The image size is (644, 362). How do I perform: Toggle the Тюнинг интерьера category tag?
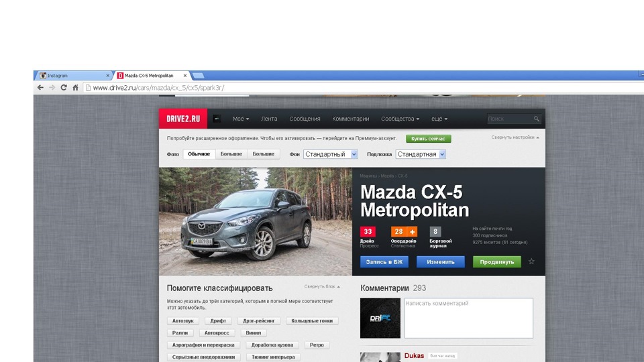click(273, 357)
